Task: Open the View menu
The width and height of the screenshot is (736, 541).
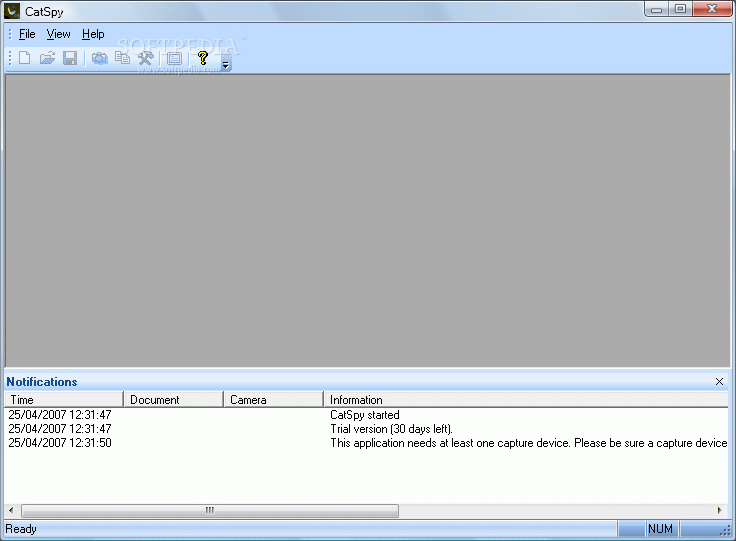Action: coord(58,34)
